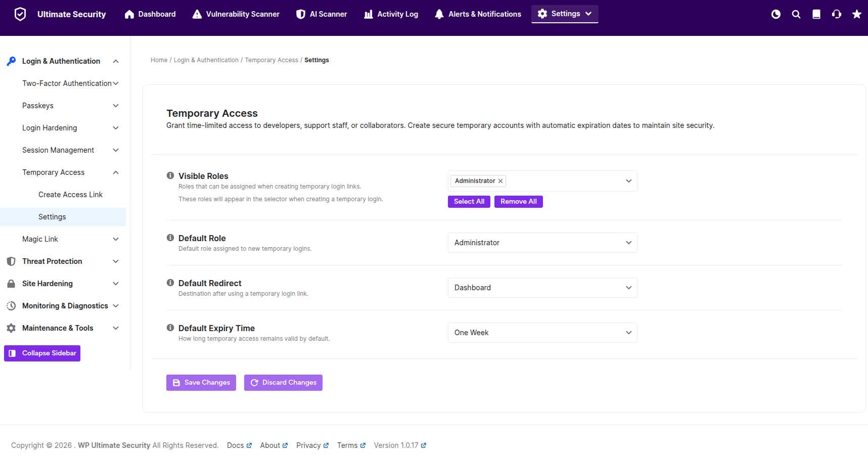
Task: Expand the Threat Protection section
Action: [116, 261]
